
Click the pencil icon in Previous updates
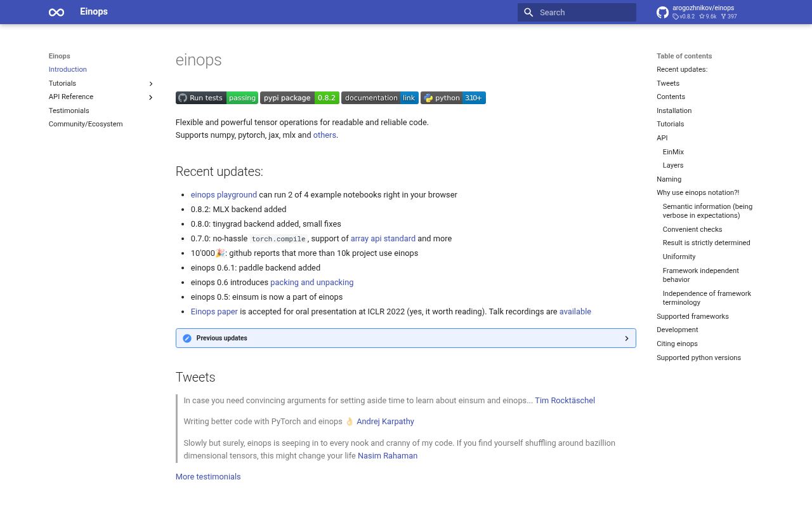pyautogui.click(x=187, y=338)
